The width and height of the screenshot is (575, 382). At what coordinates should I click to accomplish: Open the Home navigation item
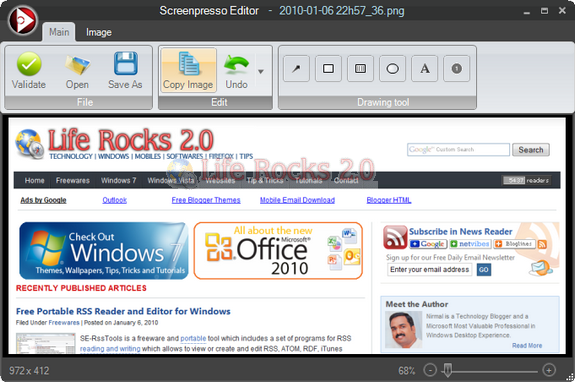click(34, 180)
